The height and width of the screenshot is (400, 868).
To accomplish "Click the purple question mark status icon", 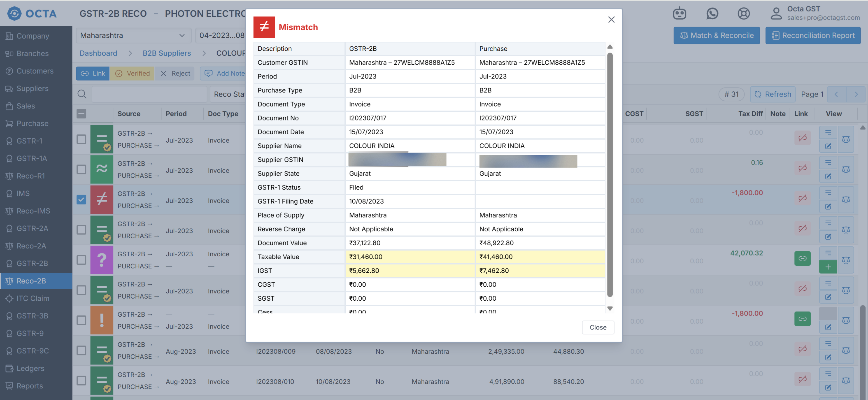I will (102, 260).
